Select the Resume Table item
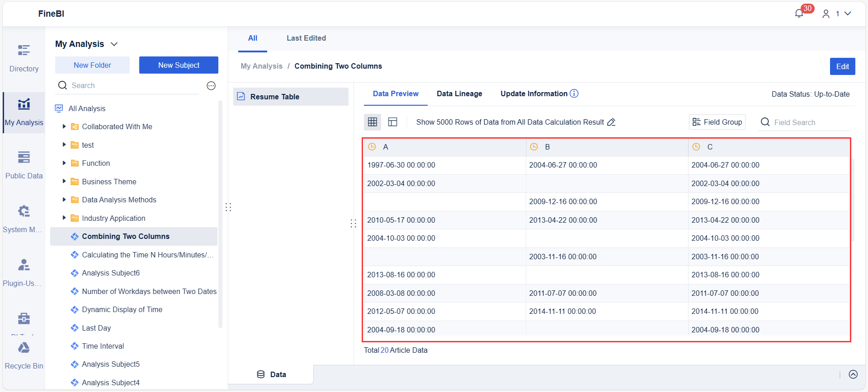 291,97
